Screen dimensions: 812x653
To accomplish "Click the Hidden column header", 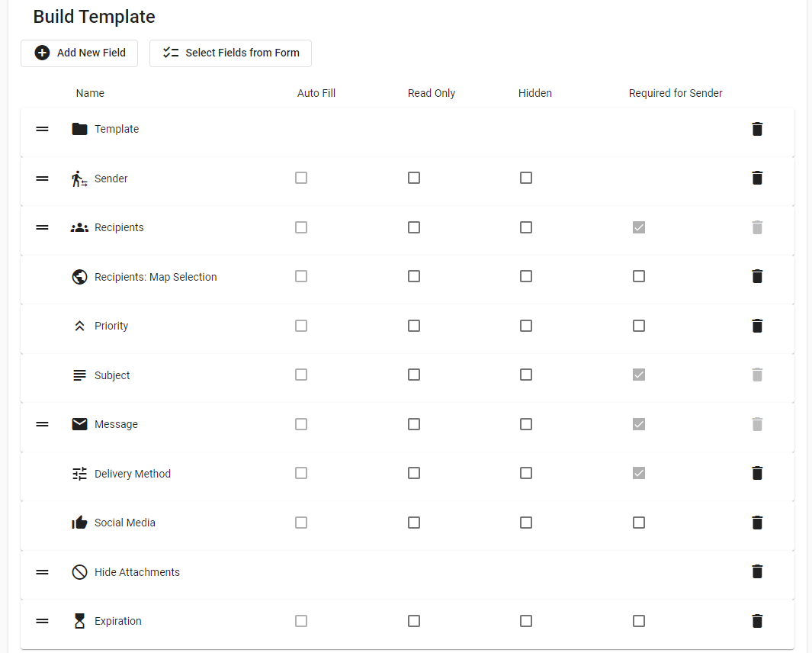I will (x=535, y=93).
